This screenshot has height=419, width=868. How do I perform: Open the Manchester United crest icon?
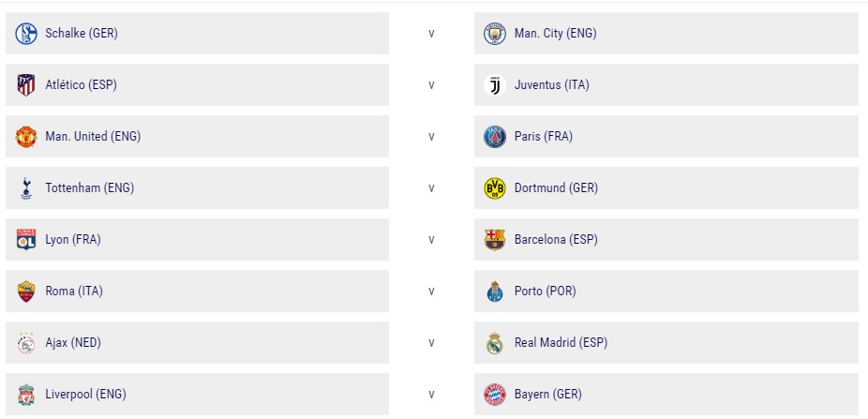pos(26,137)
